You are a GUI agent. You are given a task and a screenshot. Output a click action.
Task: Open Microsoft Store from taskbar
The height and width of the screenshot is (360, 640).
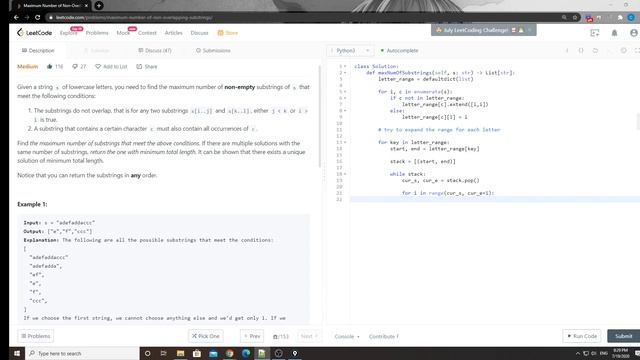coord(197,353)
